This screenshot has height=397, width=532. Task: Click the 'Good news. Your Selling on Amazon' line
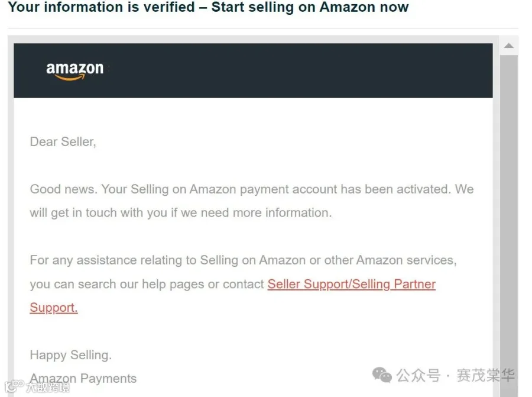[252, 189]
